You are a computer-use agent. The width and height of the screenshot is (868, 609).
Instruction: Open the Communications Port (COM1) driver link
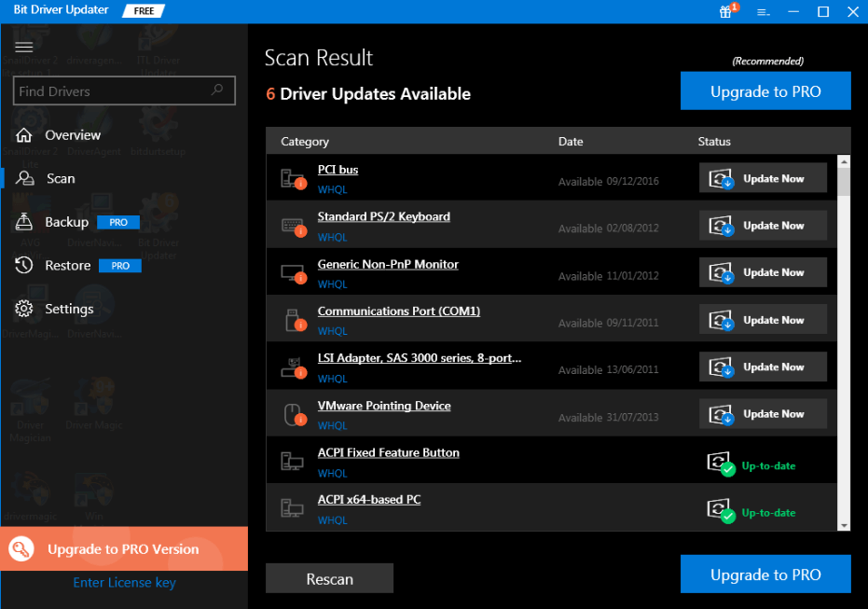click(x=398, y=311)
